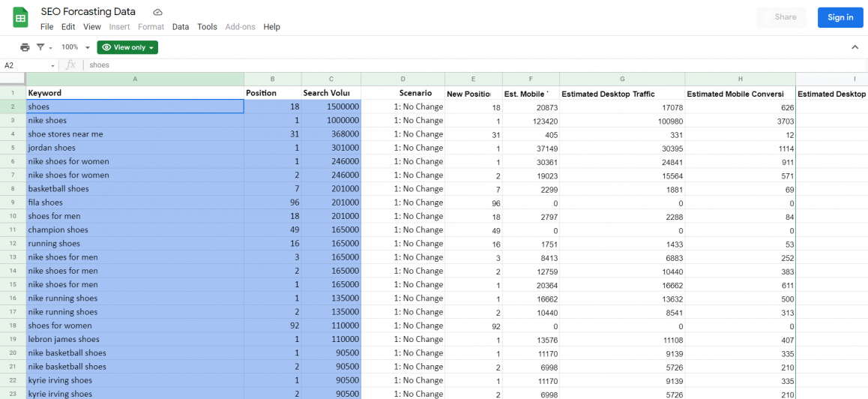Screen dimensions: 868x399
Task: Click the formula bar showing shoes
Action: [x=476, y=64]
